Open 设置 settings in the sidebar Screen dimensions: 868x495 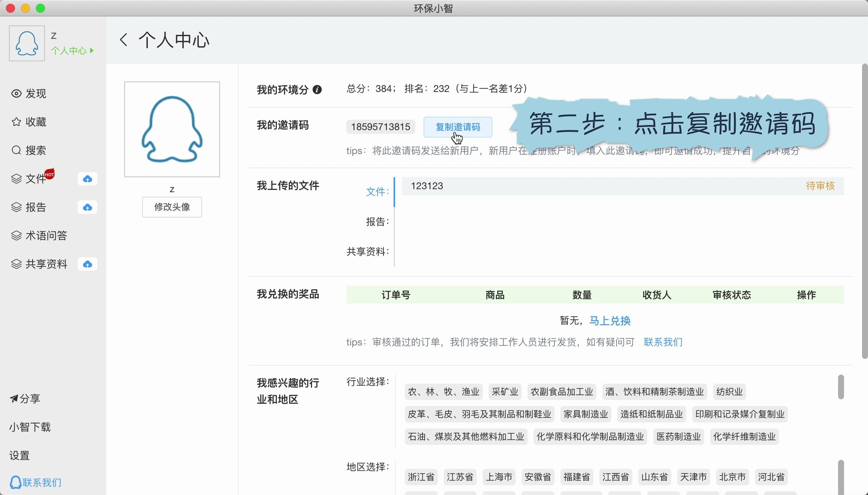[x=19, y=455]
